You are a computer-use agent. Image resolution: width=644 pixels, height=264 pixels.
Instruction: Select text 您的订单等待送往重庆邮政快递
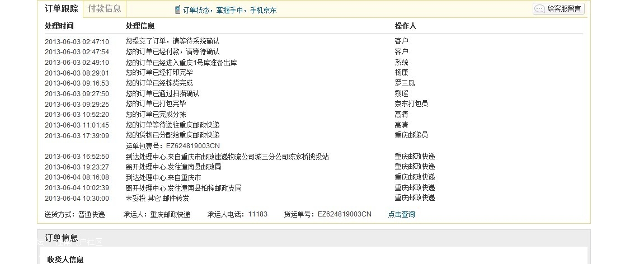(172, 125)
